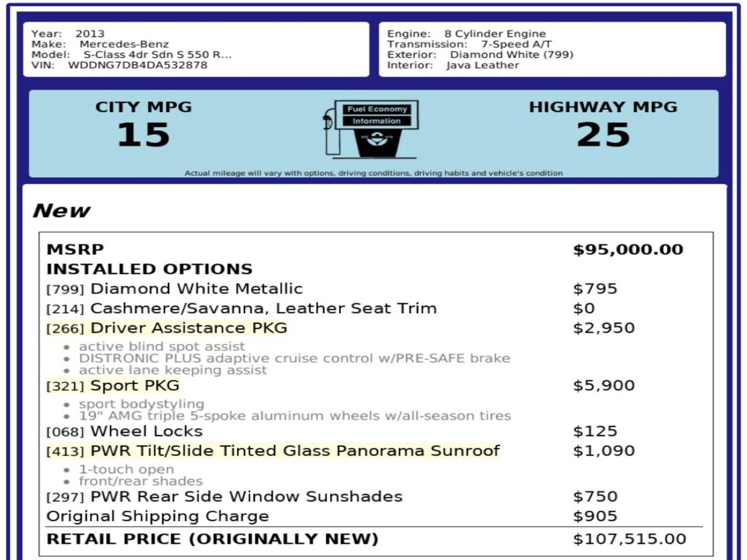Click the highlighted Driver Assistance PKG option

[189, 328]
